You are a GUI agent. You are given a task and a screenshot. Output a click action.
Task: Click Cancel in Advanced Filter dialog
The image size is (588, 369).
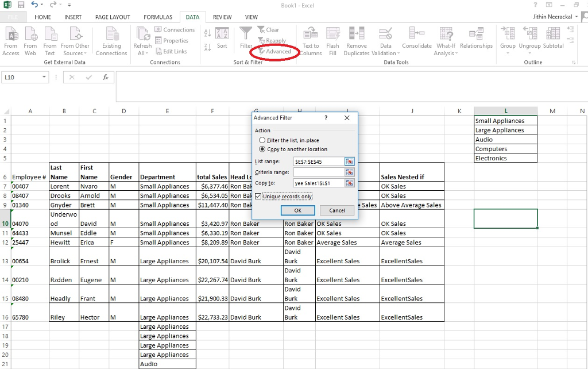pos(336,210)
